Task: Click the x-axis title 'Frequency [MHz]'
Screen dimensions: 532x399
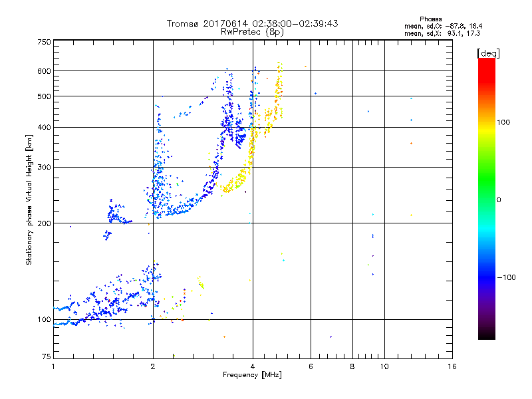Action: coord(252,375)
